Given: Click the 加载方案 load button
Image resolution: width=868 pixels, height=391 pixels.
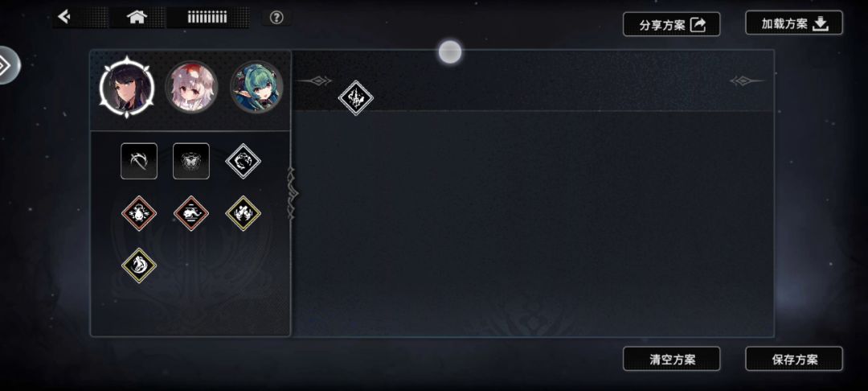Looking at the screenshot, I should click(x=794, y=23).
